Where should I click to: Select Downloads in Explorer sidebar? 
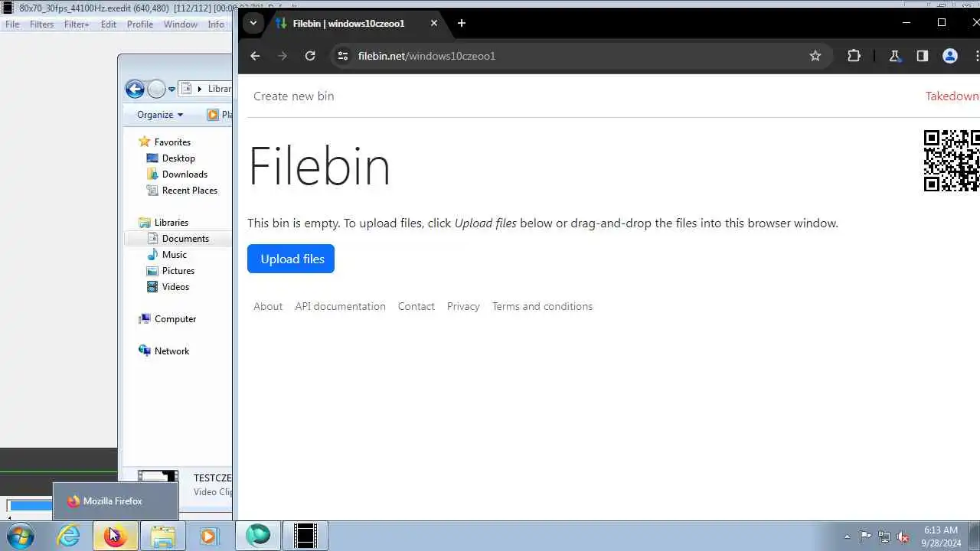[x=185, y=174]
